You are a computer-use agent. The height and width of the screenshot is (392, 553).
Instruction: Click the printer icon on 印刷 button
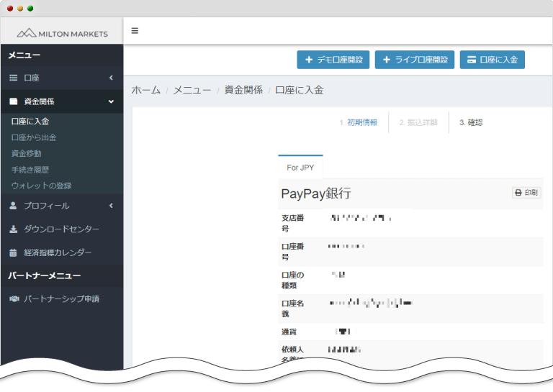[x=518, y=193]
